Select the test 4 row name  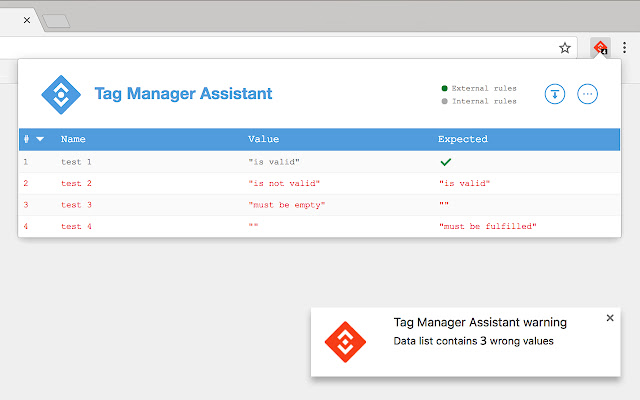(76, 226)
